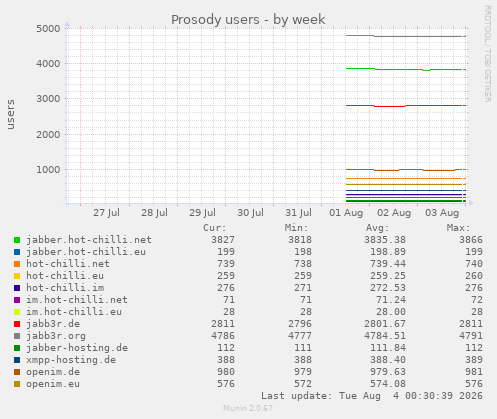This screenshot has height=419, width=497.
Task: Click the red jabb3r.de line in the graph
Action: (x=405, y=106)
